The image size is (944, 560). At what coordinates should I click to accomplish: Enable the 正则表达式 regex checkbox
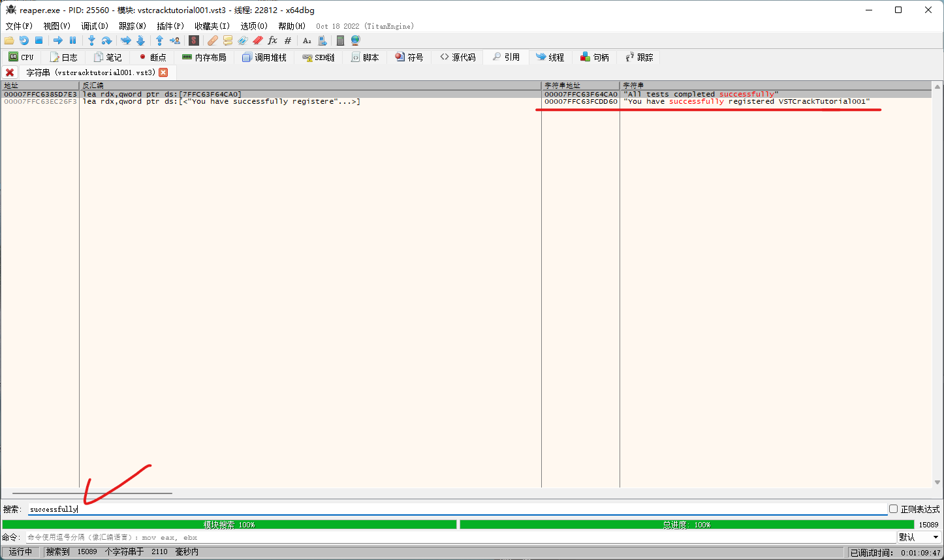(893, 509)
